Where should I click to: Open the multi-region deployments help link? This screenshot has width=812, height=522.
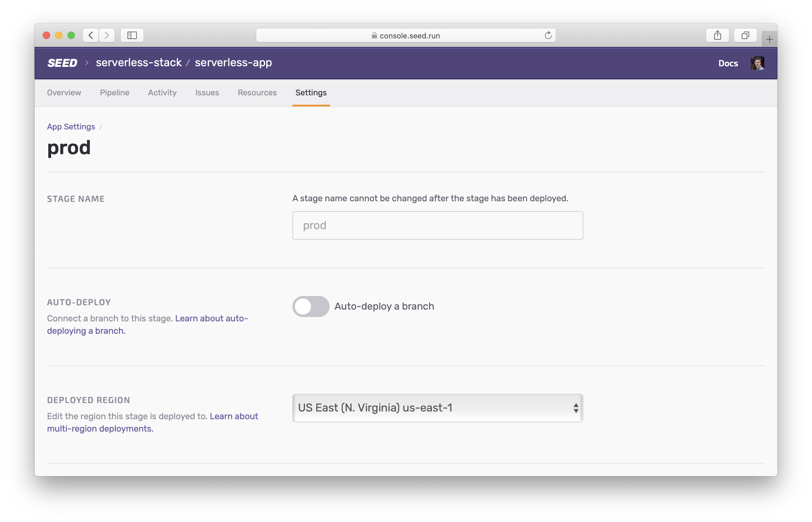[x=100, y=428]
